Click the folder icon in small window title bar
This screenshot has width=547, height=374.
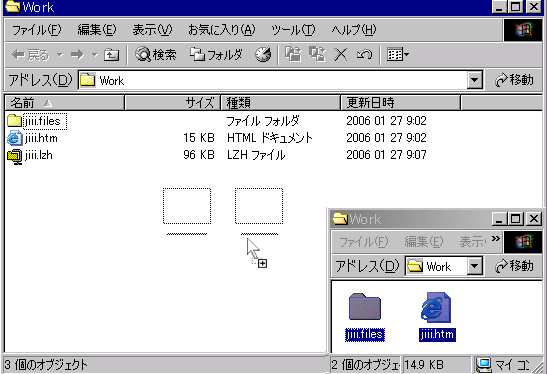click(x=340, y=219)
